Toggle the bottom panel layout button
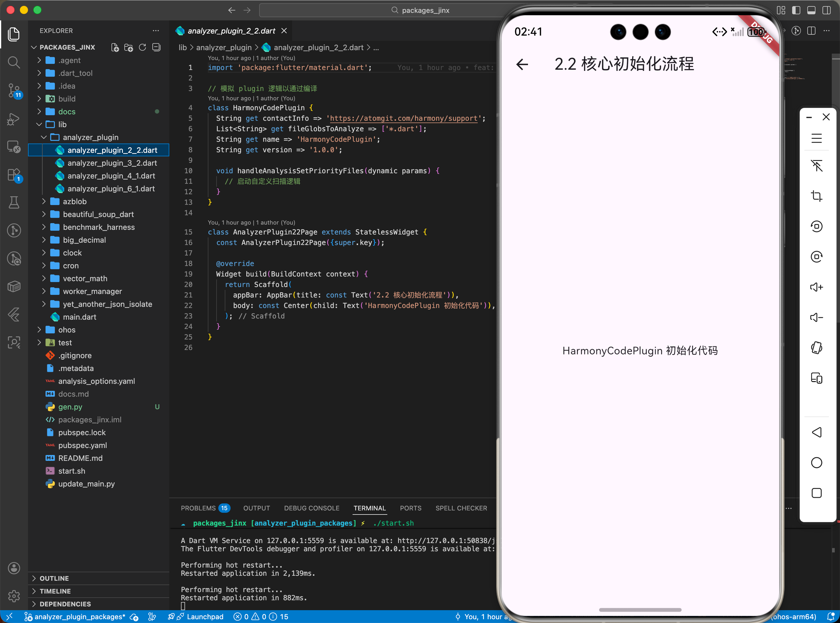840x623 pixels. click(x=811, y=10)
